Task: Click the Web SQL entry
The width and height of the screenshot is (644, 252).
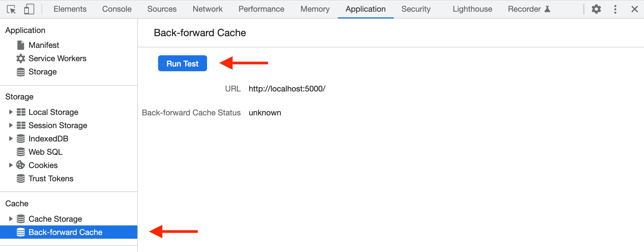Action: pyautogui.click(x=46, y=152)
